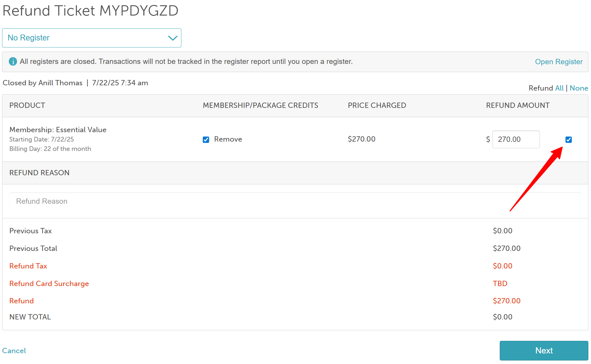Expand the No Register dropdown chevron
591x364 pixels.
(x=173, y=38)
